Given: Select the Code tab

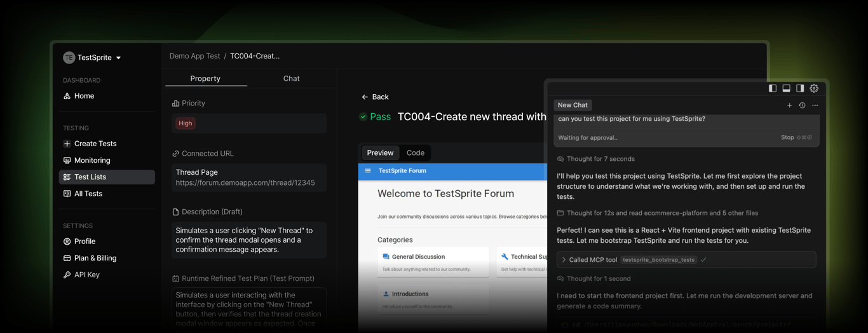Looking at the screenshot, I should point(416,153).
